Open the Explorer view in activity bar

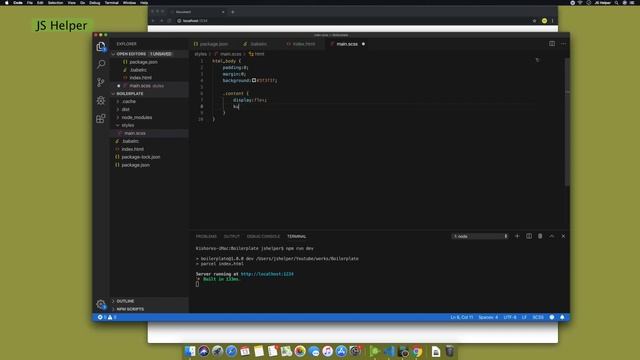[x=101, y=47]
